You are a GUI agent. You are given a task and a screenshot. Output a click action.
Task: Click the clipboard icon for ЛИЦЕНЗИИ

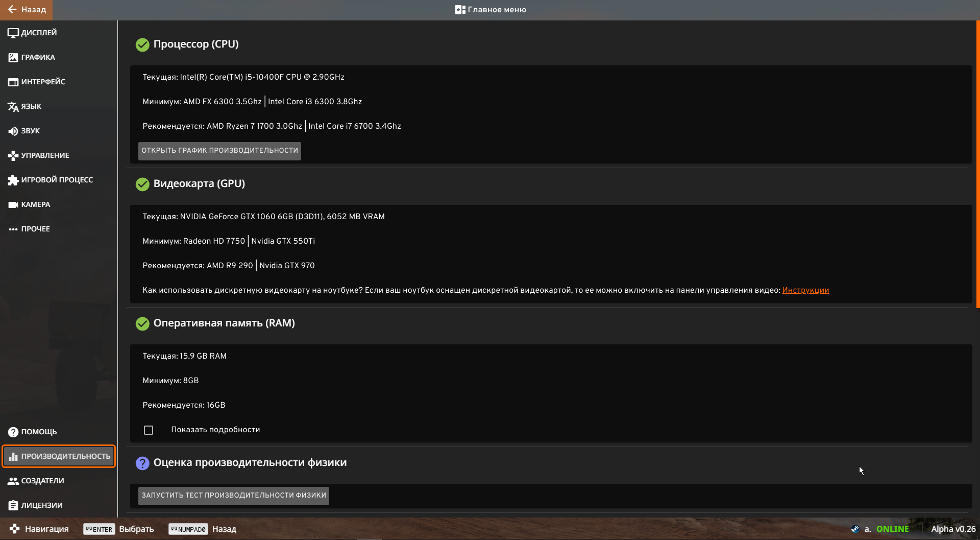(13, 506)
